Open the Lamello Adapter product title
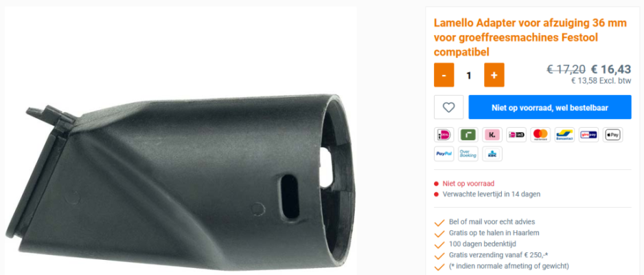This screenshot has width=644, height=275. pos(530,37)
